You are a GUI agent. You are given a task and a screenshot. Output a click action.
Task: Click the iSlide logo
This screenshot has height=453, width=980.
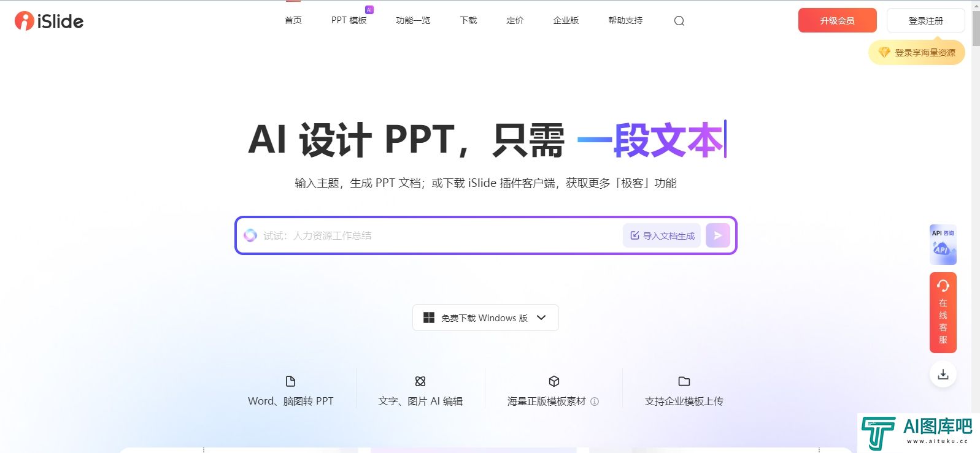point(49,21)
